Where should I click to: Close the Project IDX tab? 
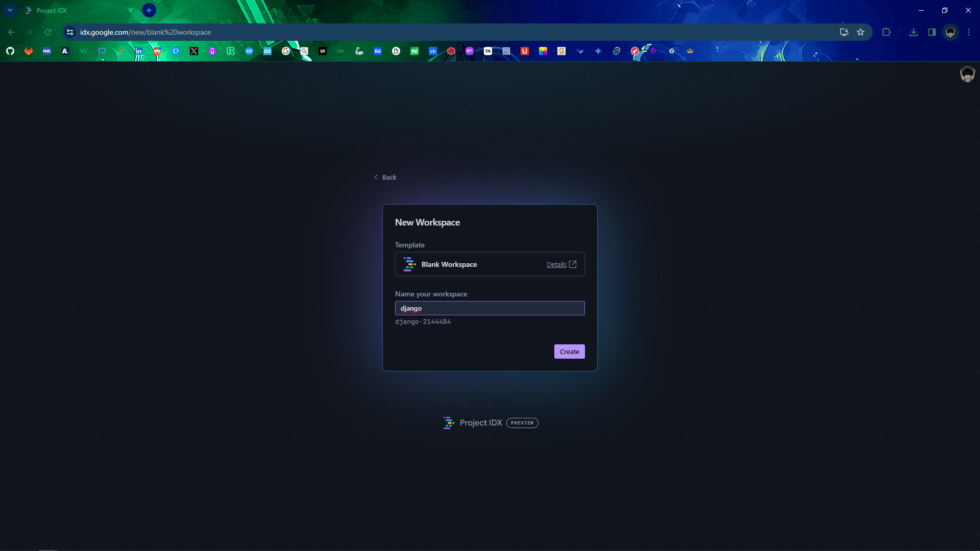pyautogui.click(x=131, y=10)
